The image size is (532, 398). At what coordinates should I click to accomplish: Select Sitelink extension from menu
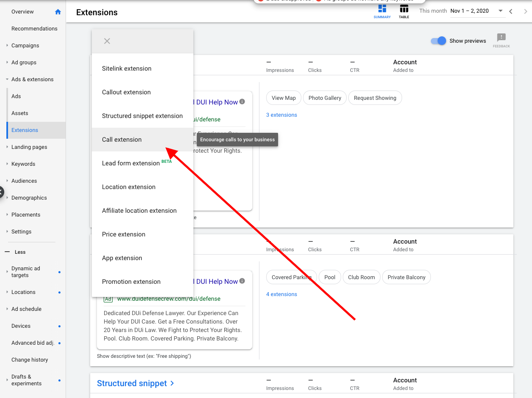[x=143, y=69]
